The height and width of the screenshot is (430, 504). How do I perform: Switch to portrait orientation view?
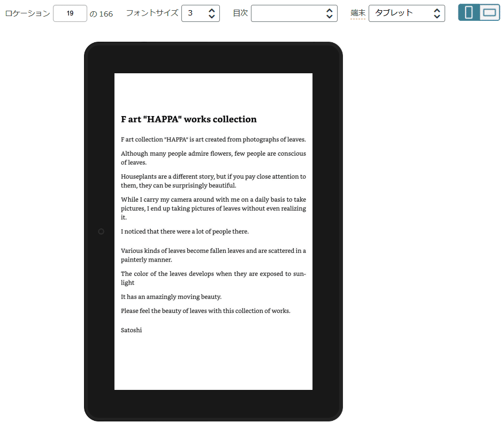click(x=469, y=13)
